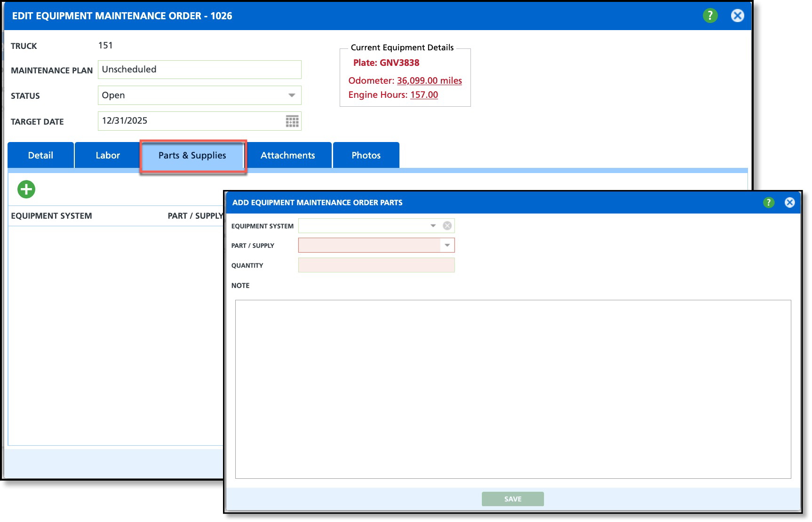This screenshot has height=522, width=812.
Task: Expand the Equipment System dropdown arrow
Action: 433,226
